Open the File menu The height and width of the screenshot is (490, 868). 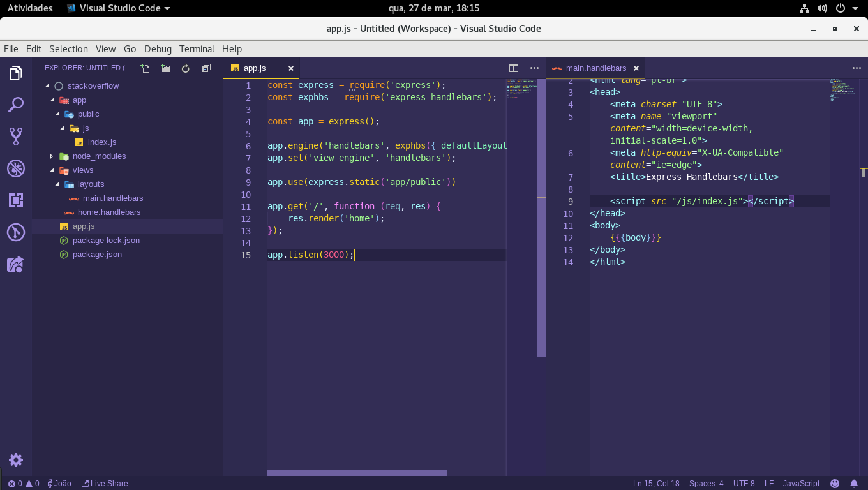(11, 49)
